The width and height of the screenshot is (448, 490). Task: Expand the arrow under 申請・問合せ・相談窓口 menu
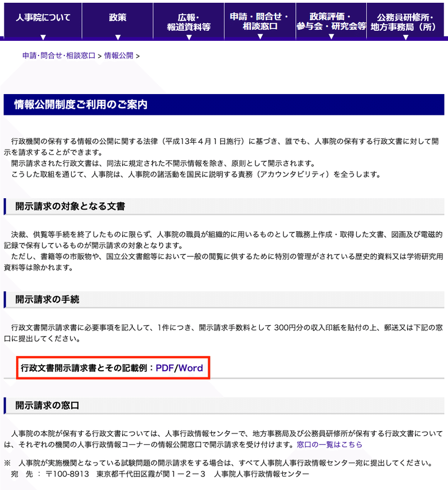click(x=260, y=36)
